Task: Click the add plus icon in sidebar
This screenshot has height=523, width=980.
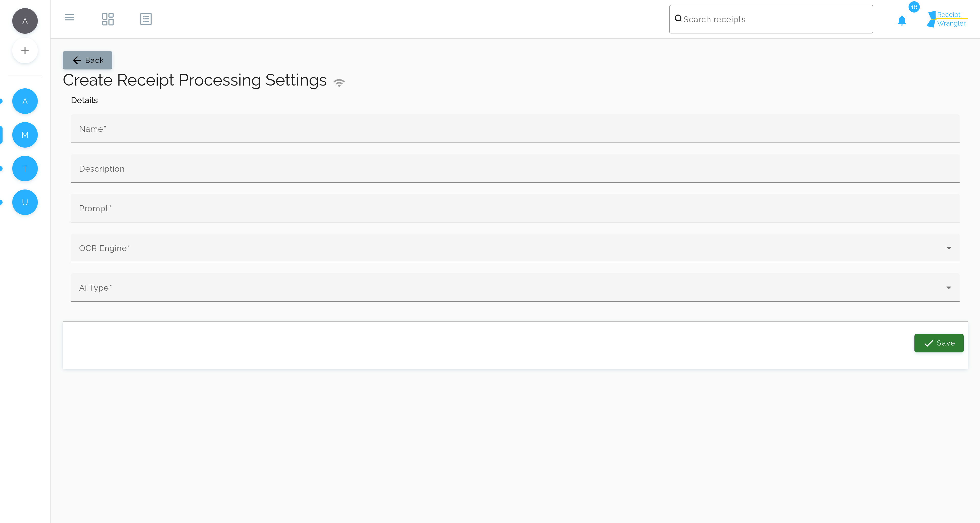Action: pos(25,51)
